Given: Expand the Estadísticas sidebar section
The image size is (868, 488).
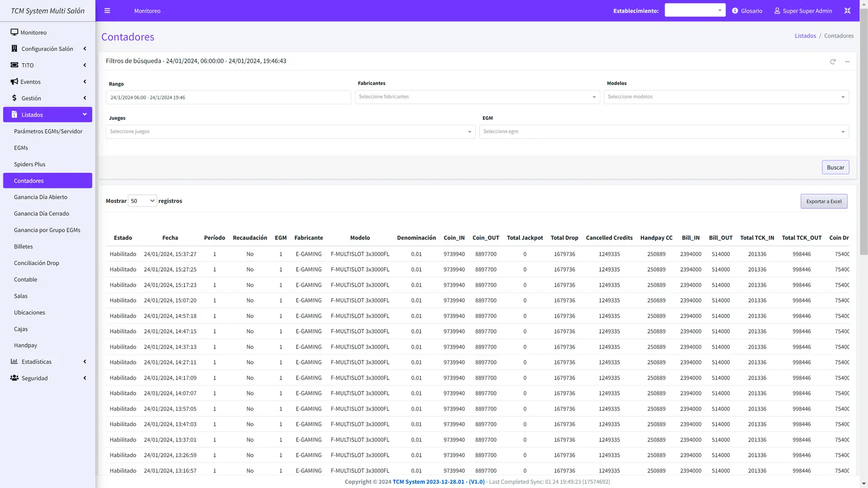Looking at the screenshot, I should coord(47,361).
